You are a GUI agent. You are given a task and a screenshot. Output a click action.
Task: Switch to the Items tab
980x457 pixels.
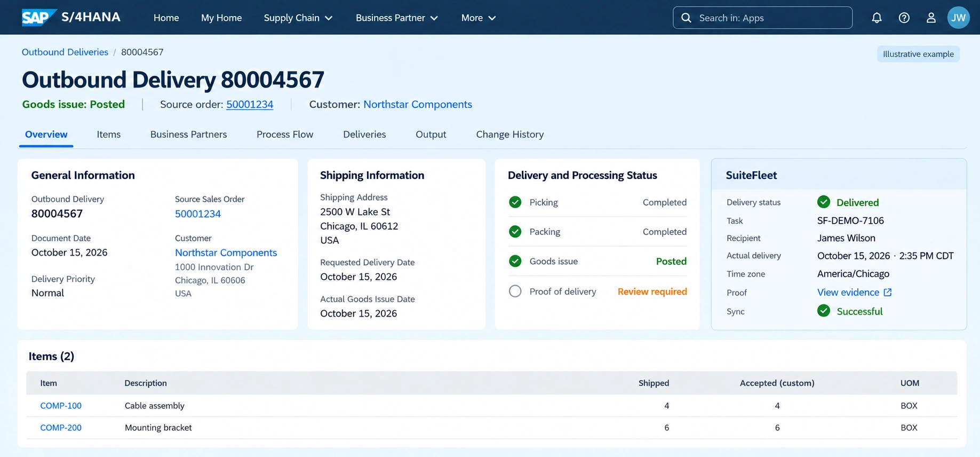pos(109,135)
